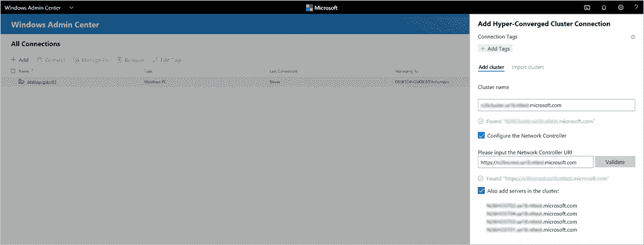Expand the Windows Admin Center dropdown chevron

coord(71,8)
